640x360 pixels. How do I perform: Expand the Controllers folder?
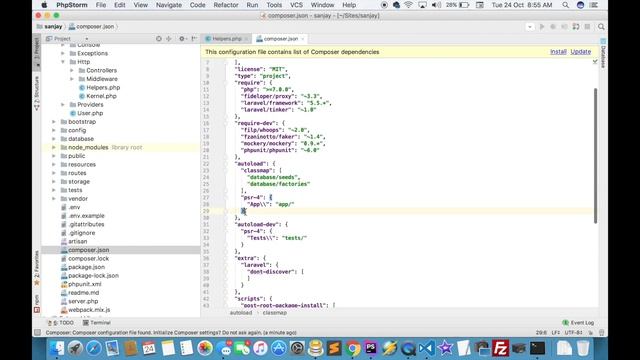click(x=72, y=71)
